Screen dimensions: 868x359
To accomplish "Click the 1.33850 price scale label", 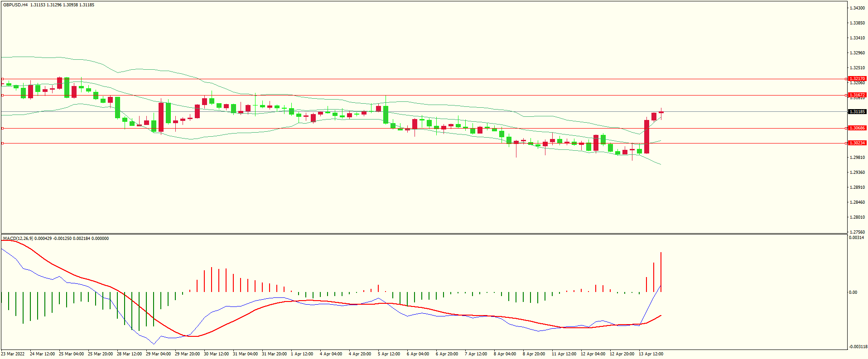I will tap(857, 23).
